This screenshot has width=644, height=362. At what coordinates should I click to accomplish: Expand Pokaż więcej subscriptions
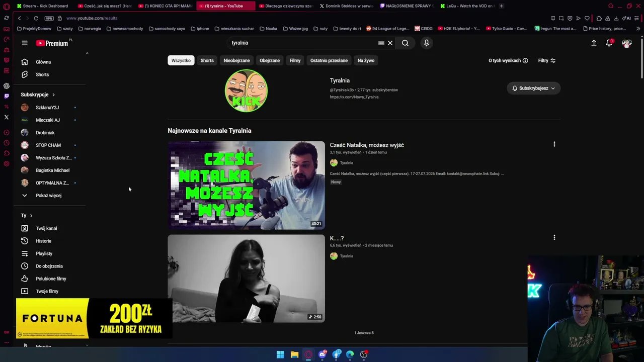(48, 196)
